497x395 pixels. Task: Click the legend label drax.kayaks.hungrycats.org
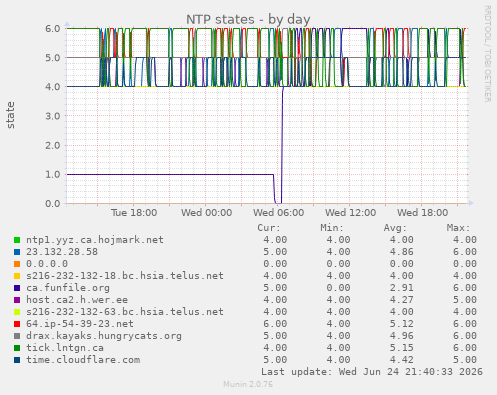[x=104, y=336]
